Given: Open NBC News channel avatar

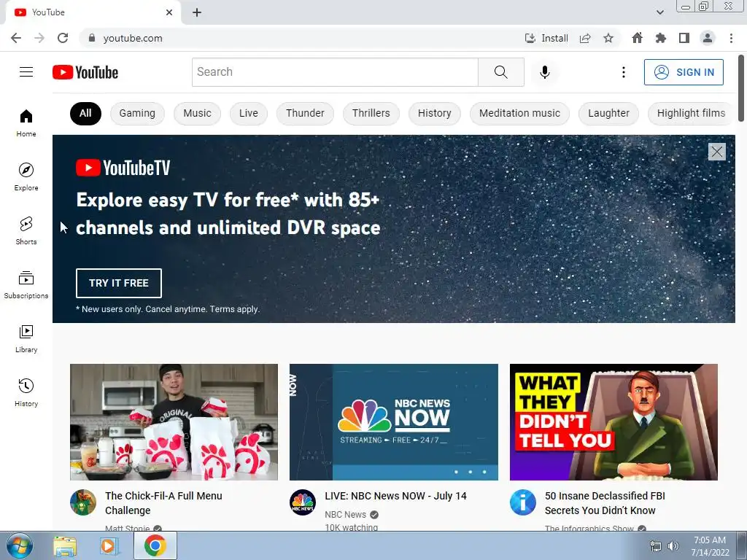Looking at the screenshot, I should (x=303, y=502).
